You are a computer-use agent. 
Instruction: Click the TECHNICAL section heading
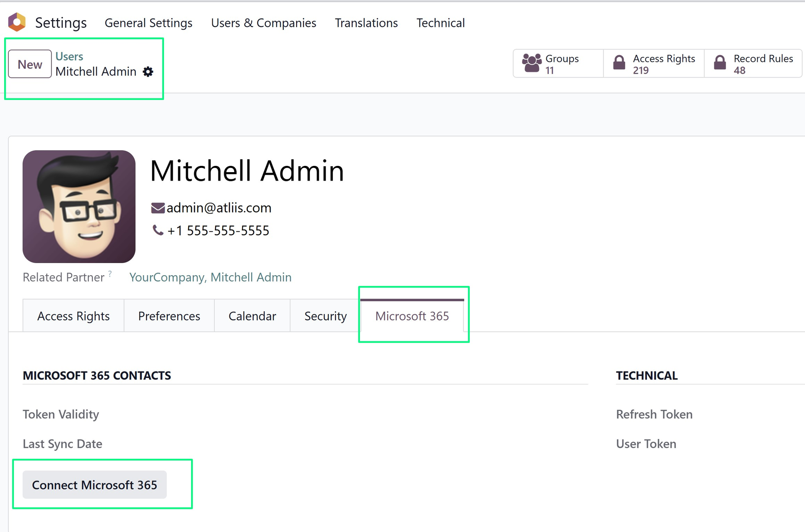click(x=647, y=375)
